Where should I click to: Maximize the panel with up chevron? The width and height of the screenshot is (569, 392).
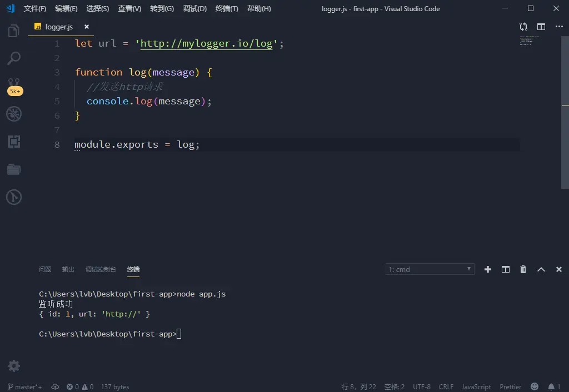click(x=541, y=269)
